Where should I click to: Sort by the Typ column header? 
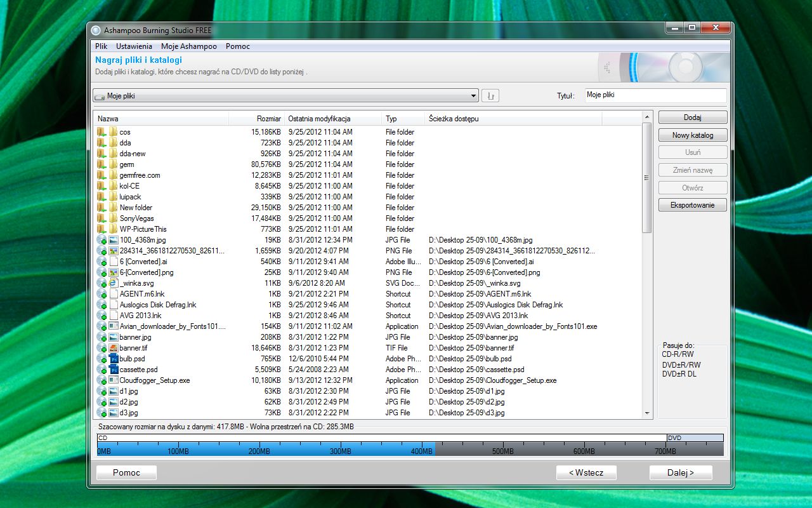click(x=403, y=119)
